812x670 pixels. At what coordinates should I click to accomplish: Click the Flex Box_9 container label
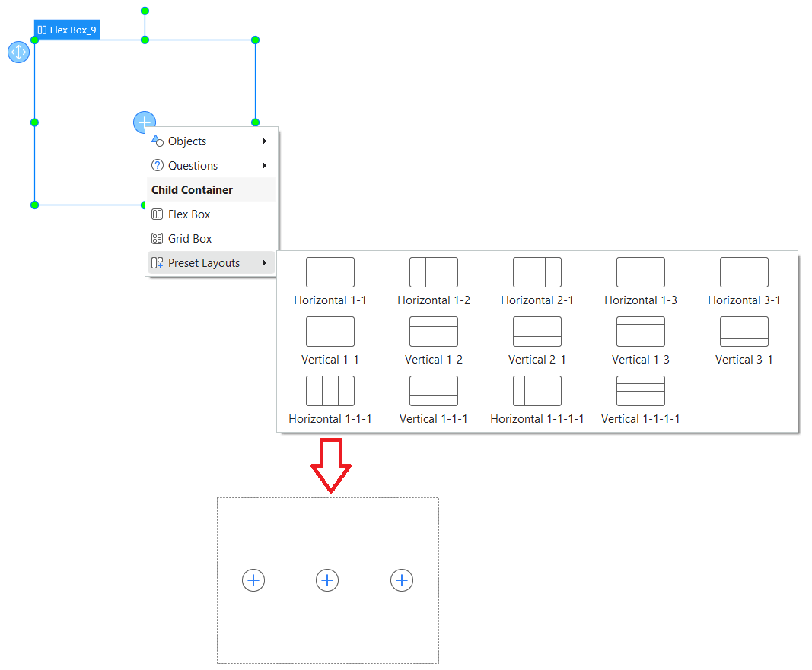coord(67,30)
